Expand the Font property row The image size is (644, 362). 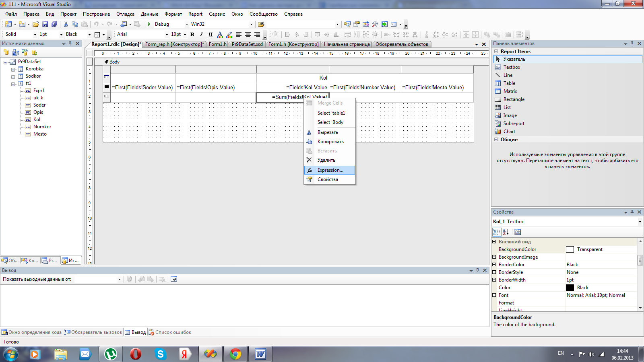click(494, 295)
